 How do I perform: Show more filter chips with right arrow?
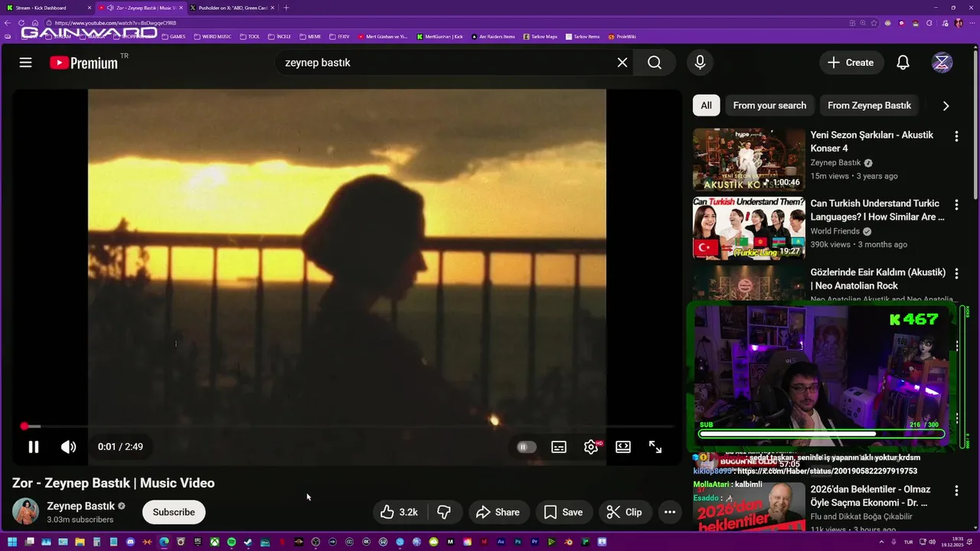[x=946, y=106]
